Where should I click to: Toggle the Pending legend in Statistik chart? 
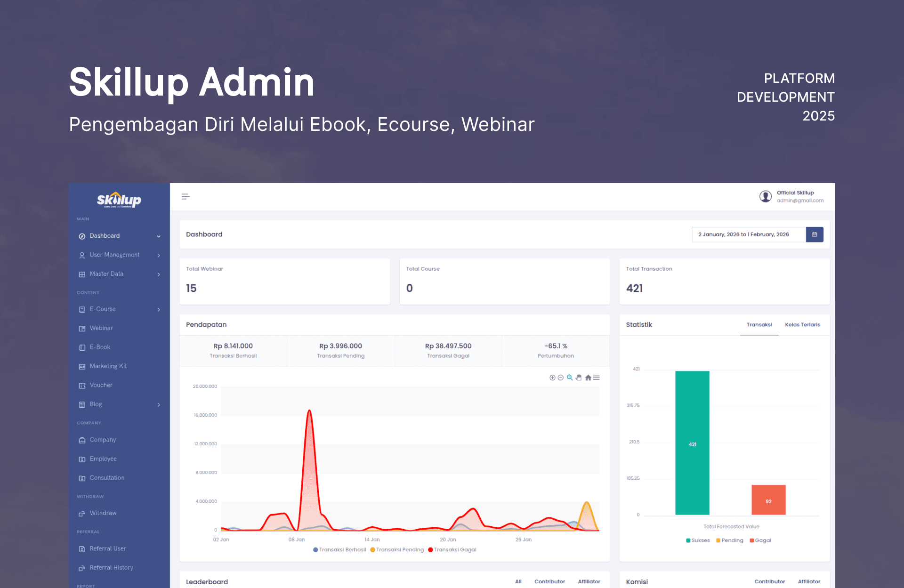pos(730,540)
